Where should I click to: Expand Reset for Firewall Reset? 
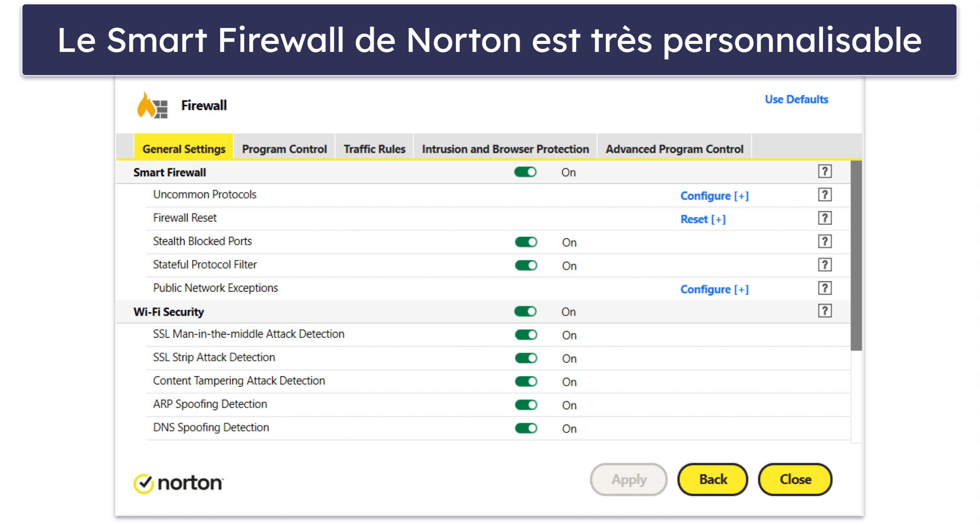pyautogui.click(x=703, y=219)
